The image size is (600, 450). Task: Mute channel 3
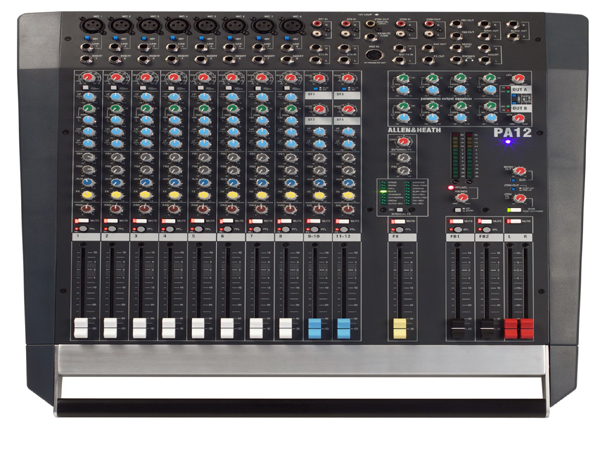140,221
